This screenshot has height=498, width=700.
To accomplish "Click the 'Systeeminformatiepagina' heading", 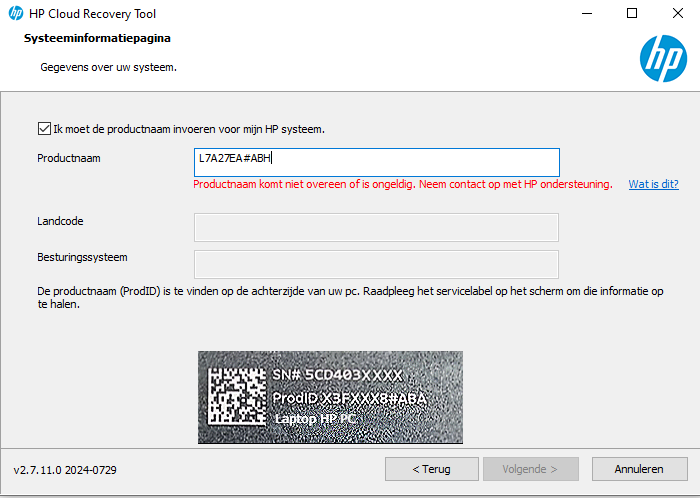I will pos(97,38).
